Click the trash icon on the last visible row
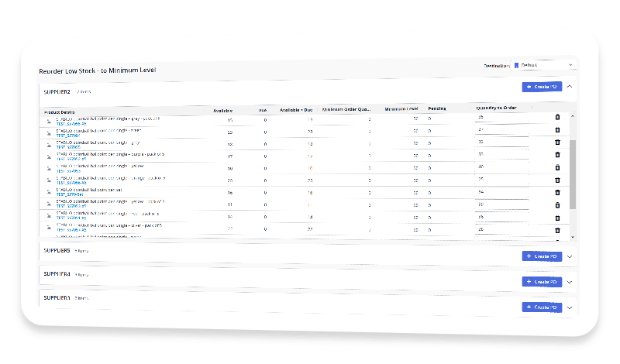The width and height of the screenshot is (620, 364). point(556,230)
